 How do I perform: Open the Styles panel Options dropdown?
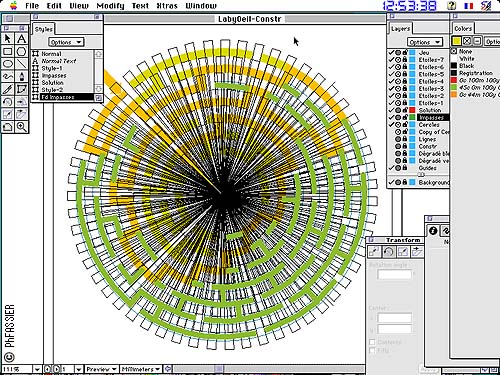(66, 42)
